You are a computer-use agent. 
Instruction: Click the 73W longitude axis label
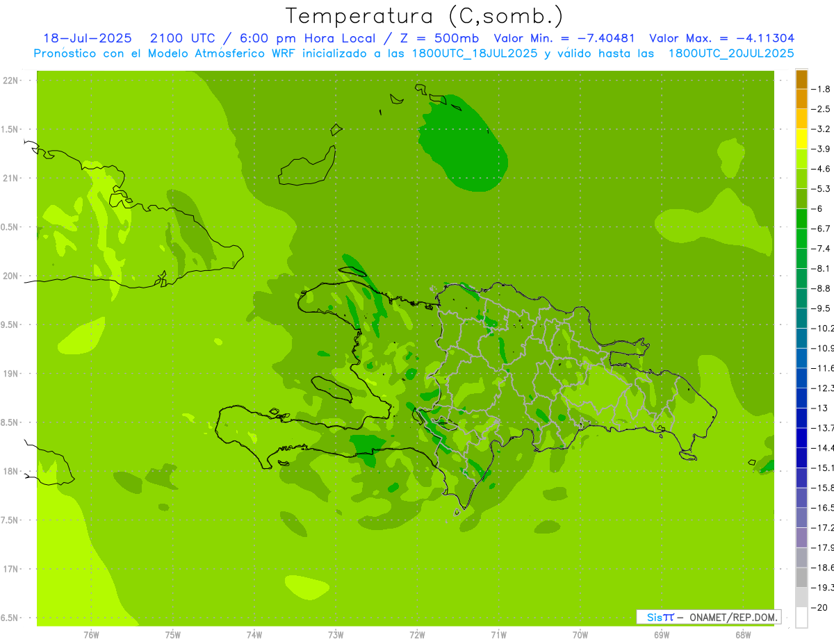[336, 635]
